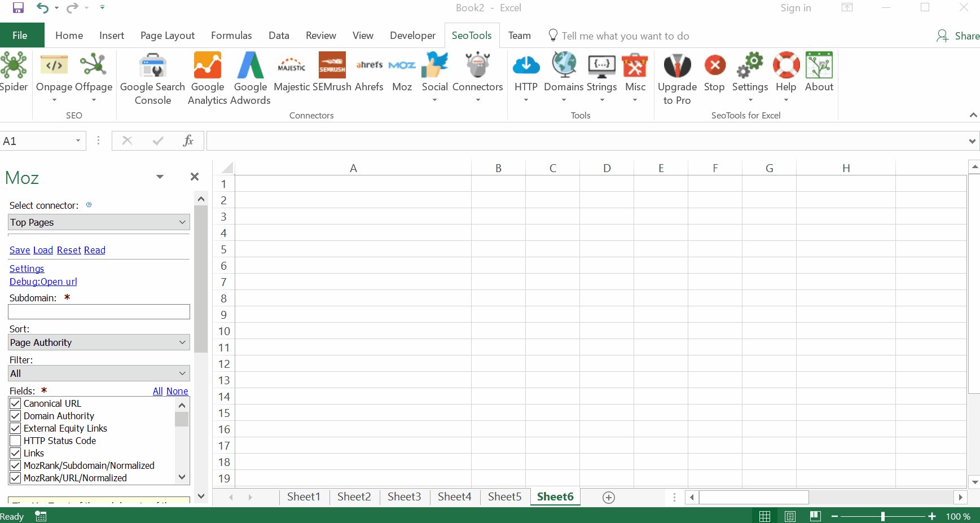Open Customize Quick Access Toolbar dropdown
Viewport: 980px width, 523px height.
pos(102,8)
